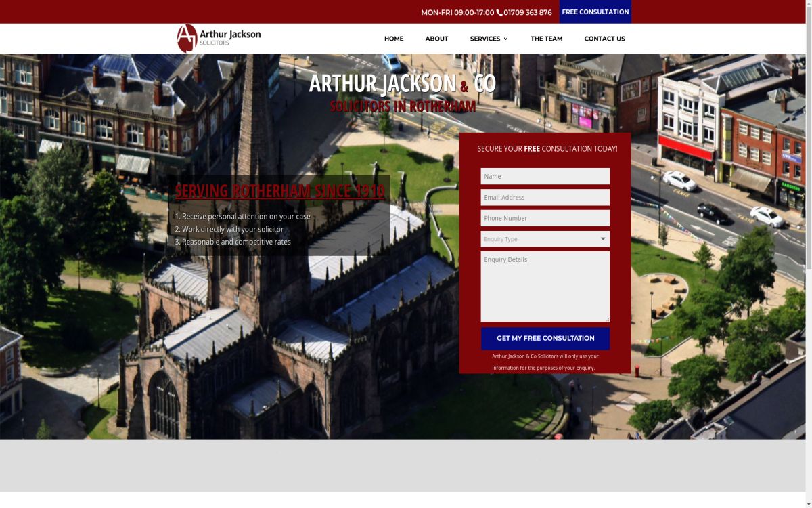Open the Services dropdown chevron
812x508 pixels.
507,39
